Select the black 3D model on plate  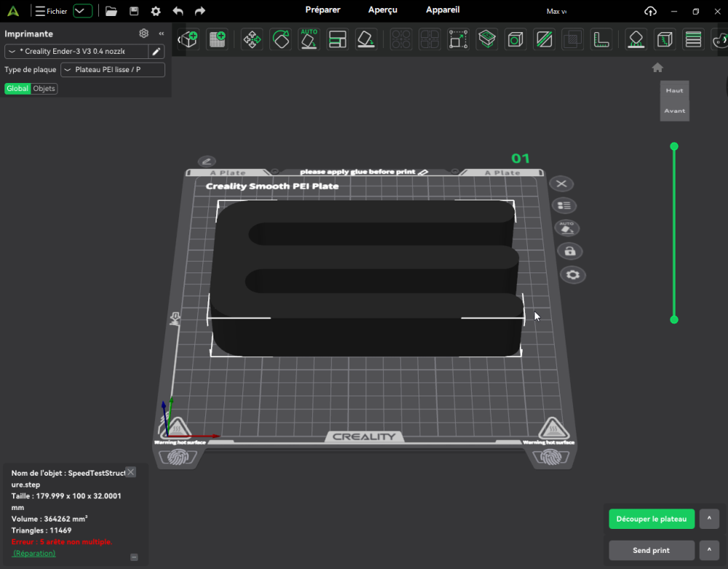point(367,279)
